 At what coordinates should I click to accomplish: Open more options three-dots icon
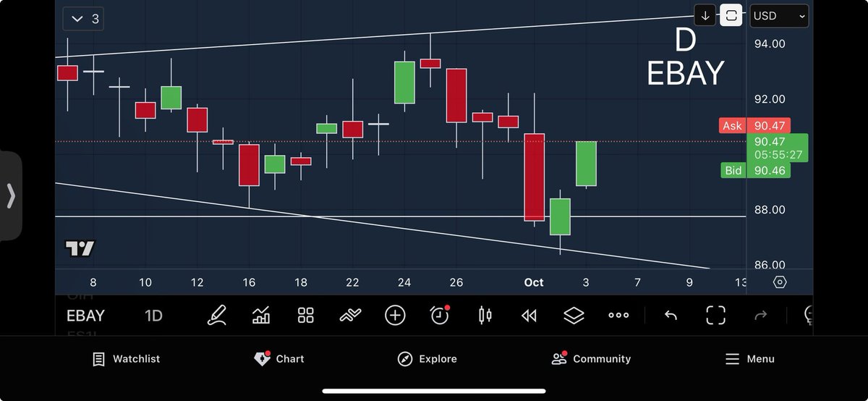pyautogui.click(x=618, y=315)
